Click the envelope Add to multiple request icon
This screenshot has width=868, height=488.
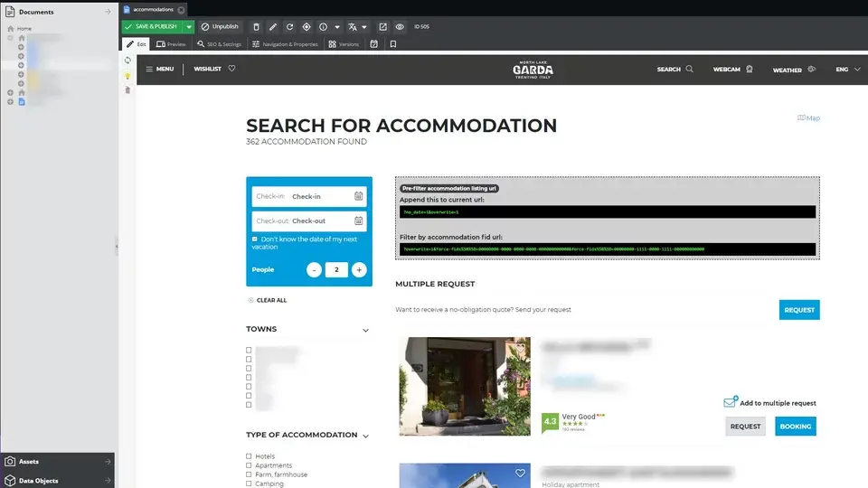coord(731,402)
